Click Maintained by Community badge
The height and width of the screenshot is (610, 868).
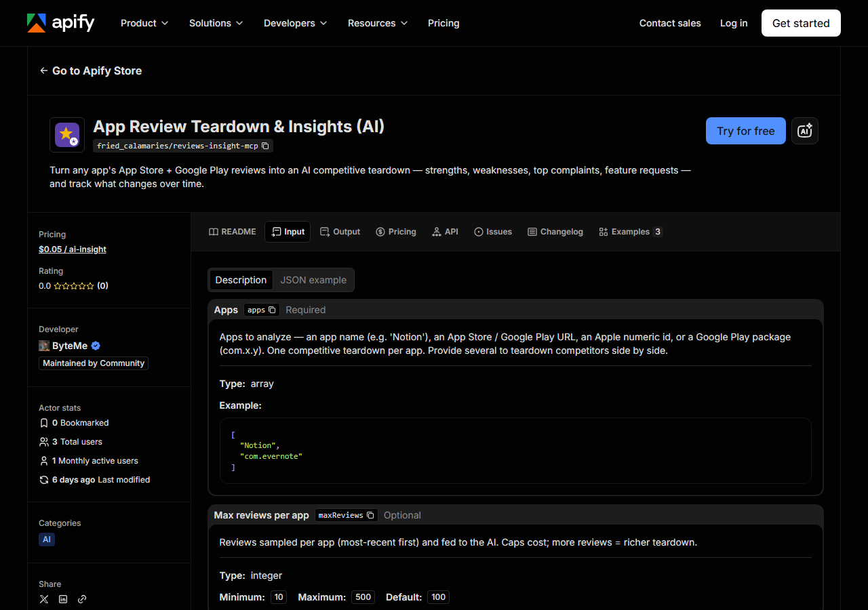pyautogui.click(x=94, y=363)
